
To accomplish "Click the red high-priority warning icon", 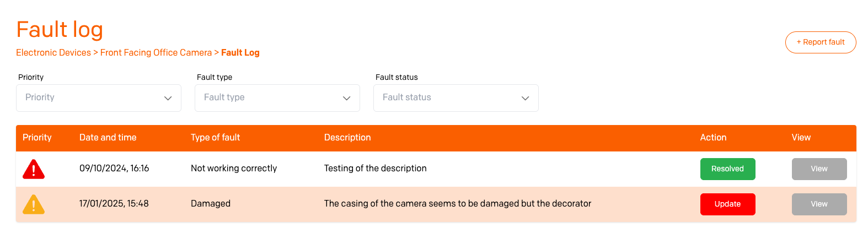I will click(x=34, y=169).
